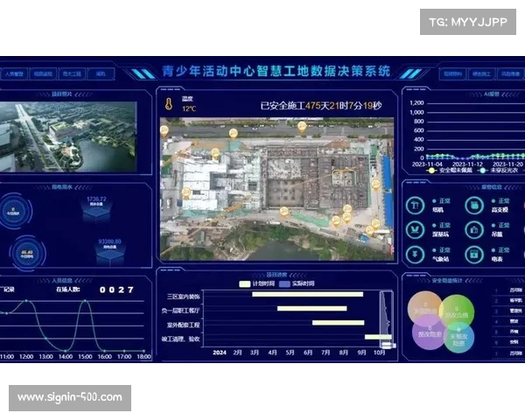The width and height of the screenshot is (525, 420).
Task: Switch to the 绿色施工 tab
Action: [481, 74]
